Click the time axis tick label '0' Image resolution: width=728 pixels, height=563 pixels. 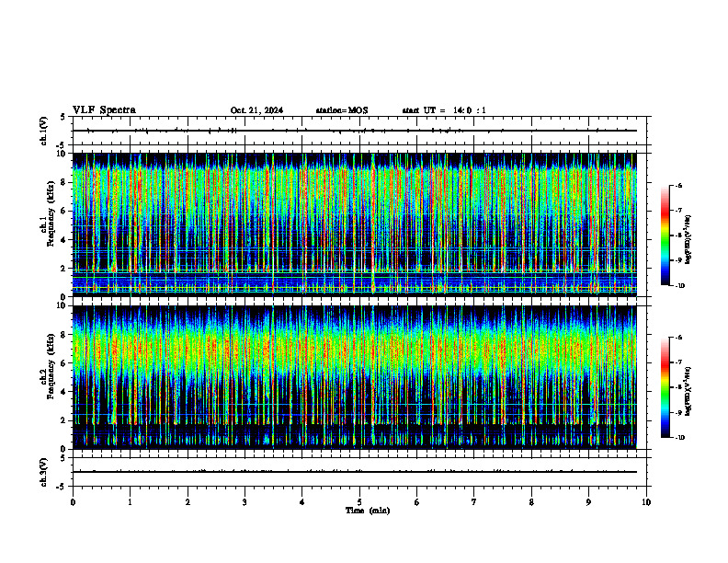[73, 502]
